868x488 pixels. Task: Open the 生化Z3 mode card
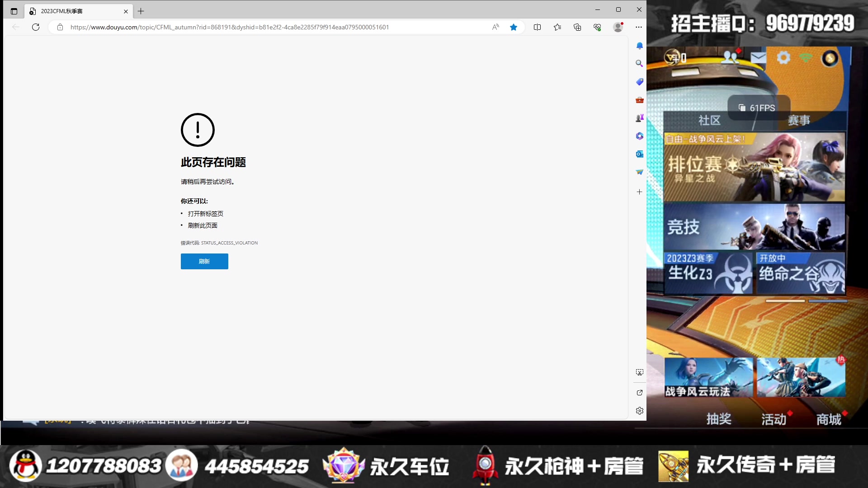(x=708, y=273)
